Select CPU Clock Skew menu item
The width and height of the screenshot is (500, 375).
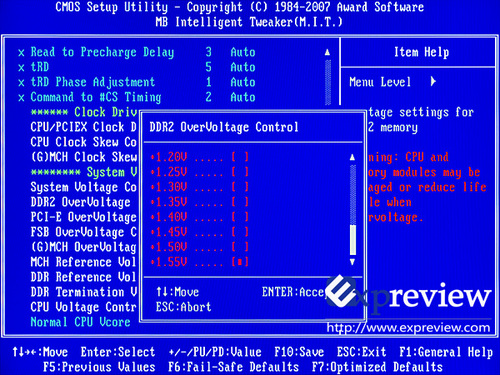pos(84,142)
